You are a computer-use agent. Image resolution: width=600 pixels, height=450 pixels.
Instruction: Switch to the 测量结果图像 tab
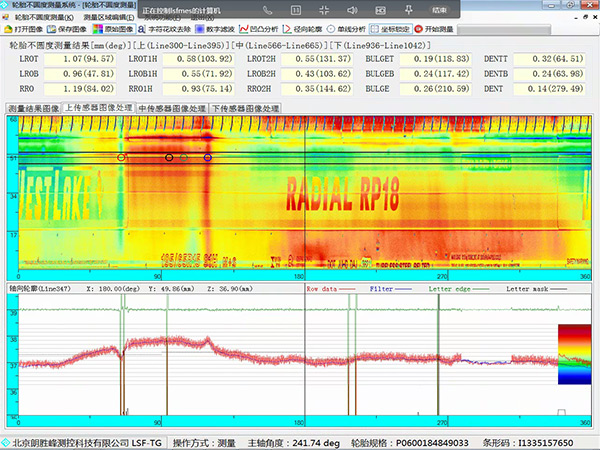click(34, 109)
